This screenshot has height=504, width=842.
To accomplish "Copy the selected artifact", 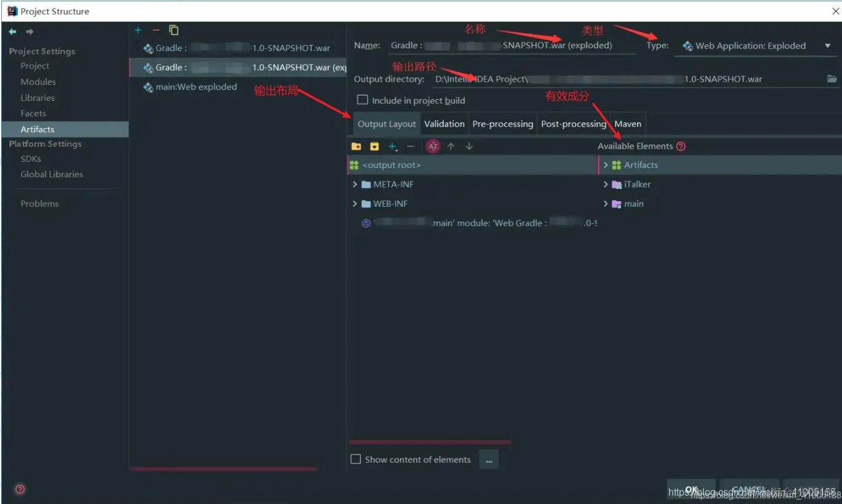I will [x=174, y=30].
